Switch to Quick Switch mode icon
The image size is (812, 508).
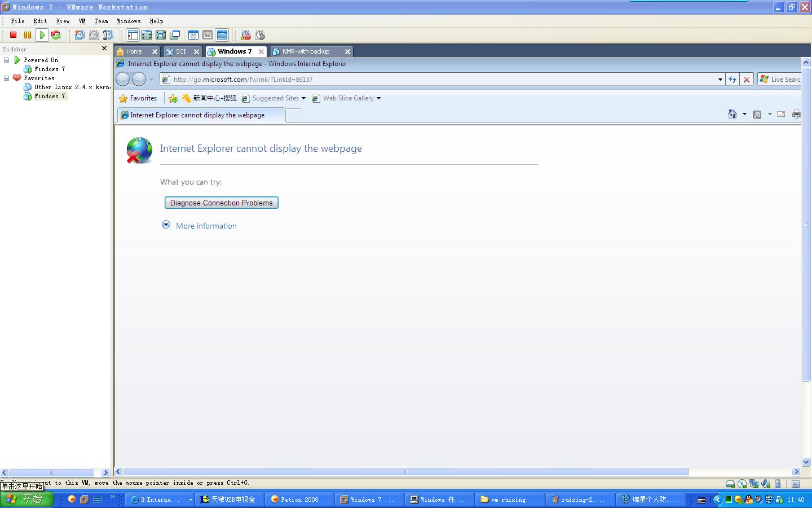147,35
